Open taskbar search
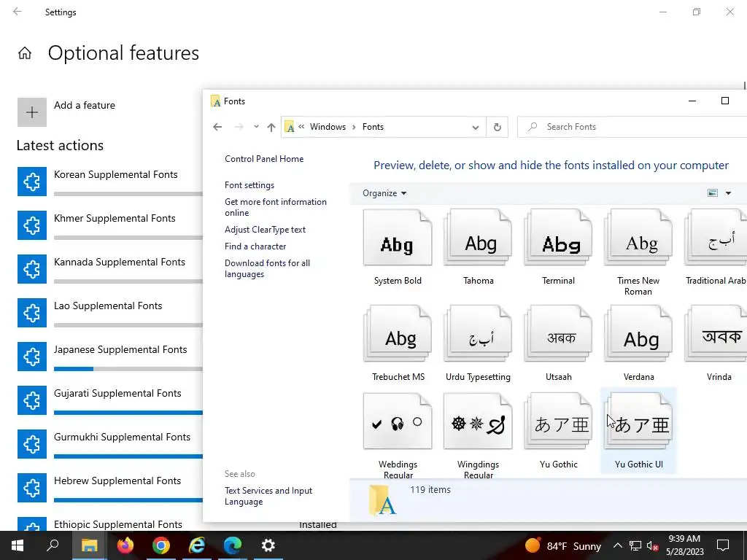Viewport: 747px width, 560px height. pyautogui.click(x=53, y=545)
